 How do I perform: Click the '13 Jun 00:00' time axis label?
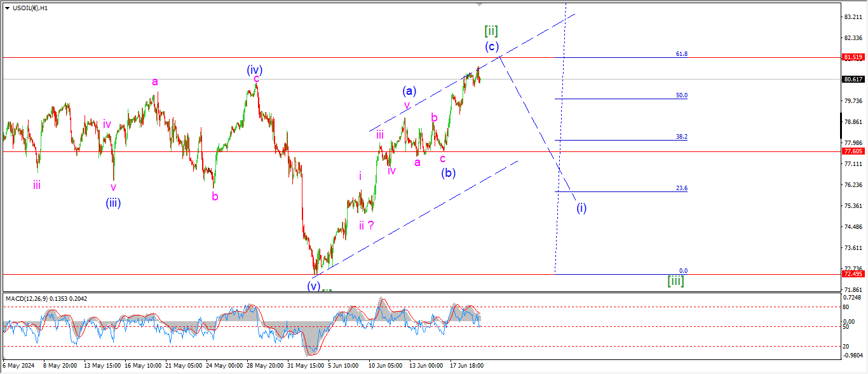[426, 366]
